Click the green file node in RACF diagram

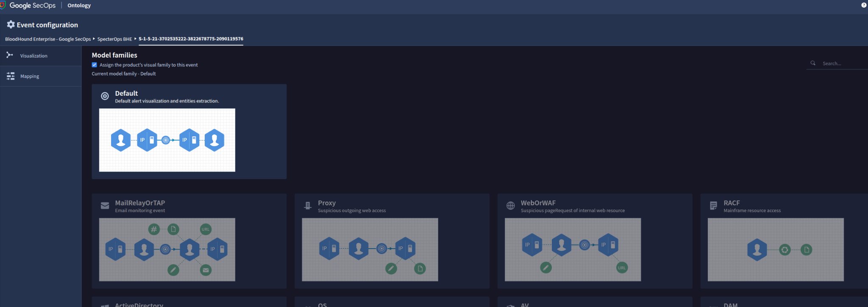pyautogui.click(x=807, y=250)
